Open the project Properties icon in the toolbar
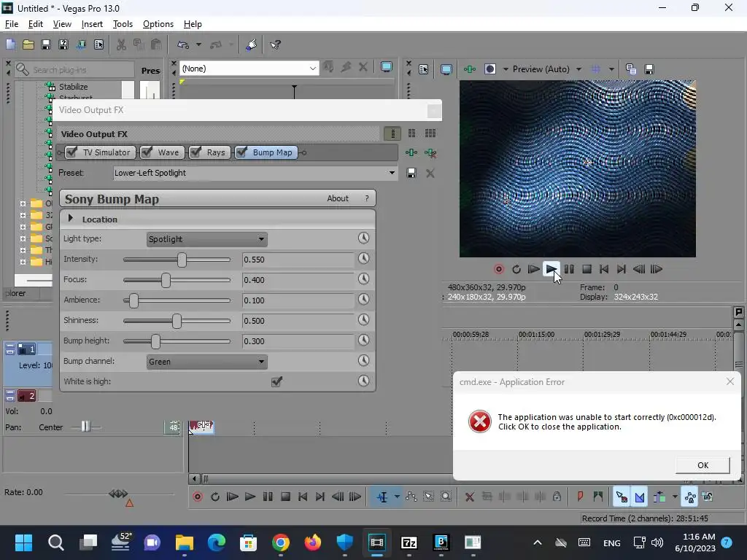 pos(98,44)
